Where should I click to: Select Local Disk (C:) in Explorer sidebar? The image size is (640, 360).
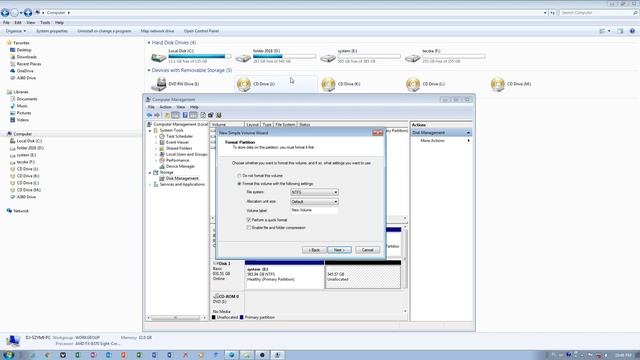tap(29, 141)
